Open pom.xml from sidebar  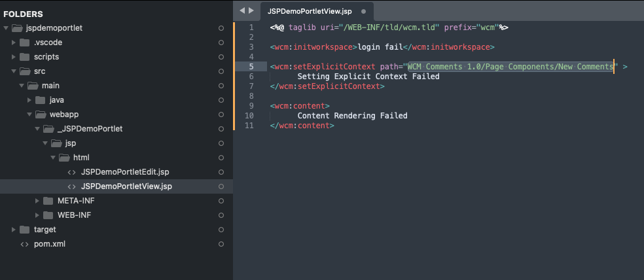tap(49, 244)
